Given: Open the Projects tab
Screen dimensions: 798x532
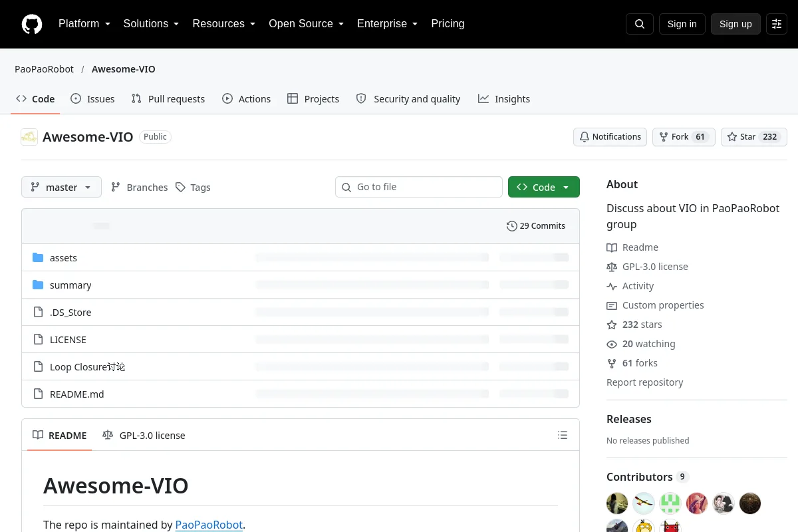Looking at the screenshot, I should click(x=313, y=99).
